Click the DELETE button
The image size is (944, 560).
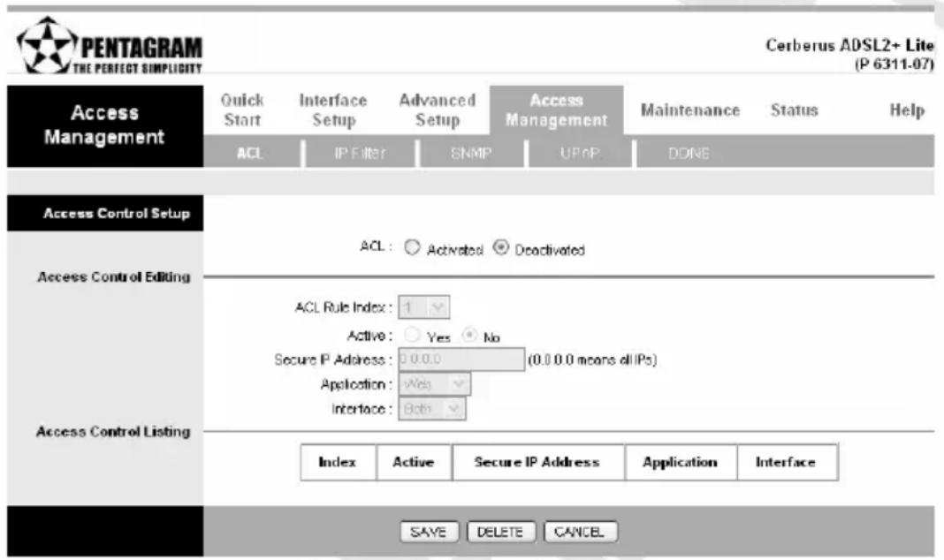pos(500,532)
